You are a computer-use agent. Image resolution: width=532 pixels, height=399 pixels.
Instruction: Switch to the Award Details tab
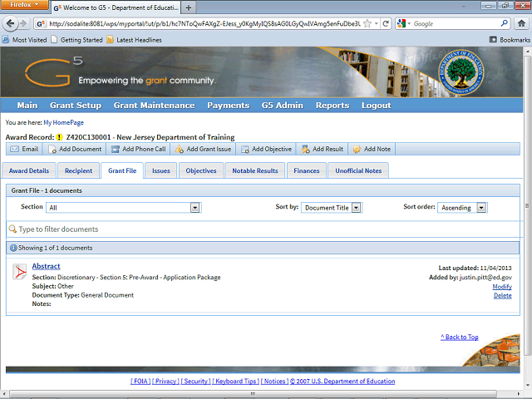coord(29,170)
